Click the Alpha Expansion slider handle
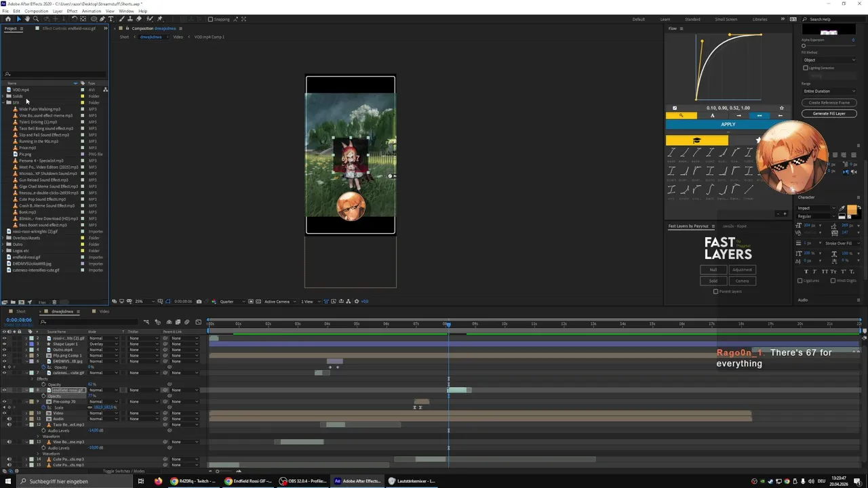The height and width of the screenshot is (488, 868). point(804,46)
